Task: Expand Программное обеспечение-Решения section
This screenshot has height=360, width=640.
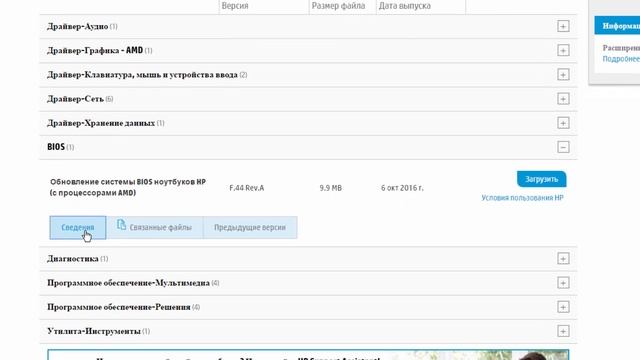Action: tap(563, 307)
